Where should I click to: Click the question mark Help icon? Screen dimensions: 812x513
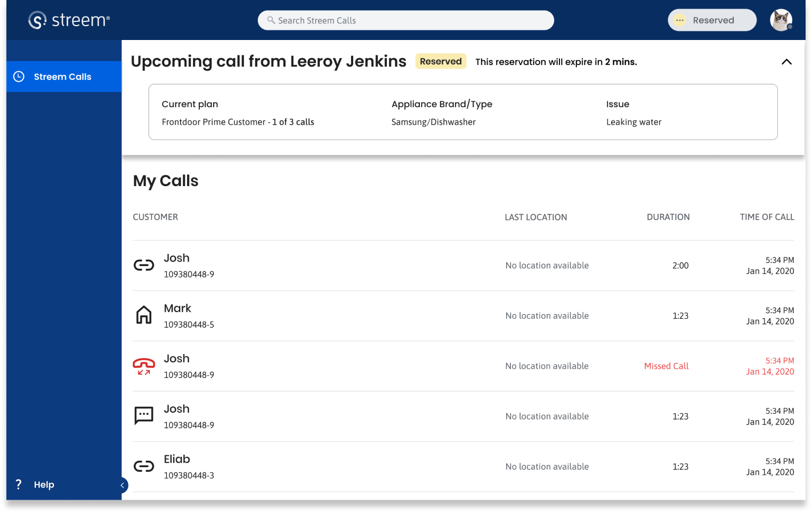point(19,484)
